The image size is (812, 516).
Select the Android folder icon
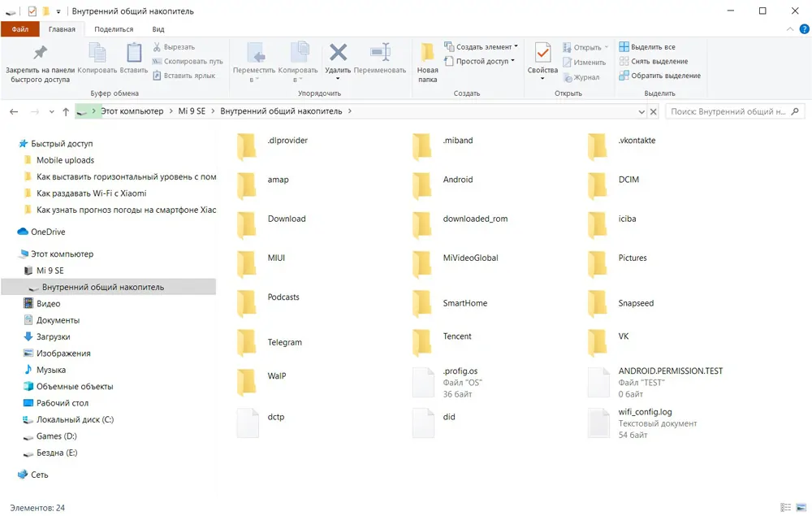click(422, 186)
